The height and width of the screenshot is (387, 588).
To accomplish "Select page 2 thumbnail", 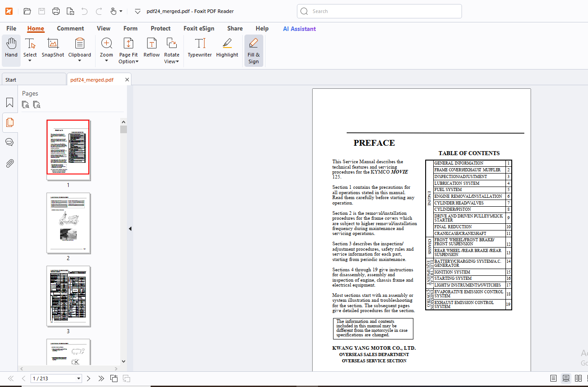I will click(68, 223).
